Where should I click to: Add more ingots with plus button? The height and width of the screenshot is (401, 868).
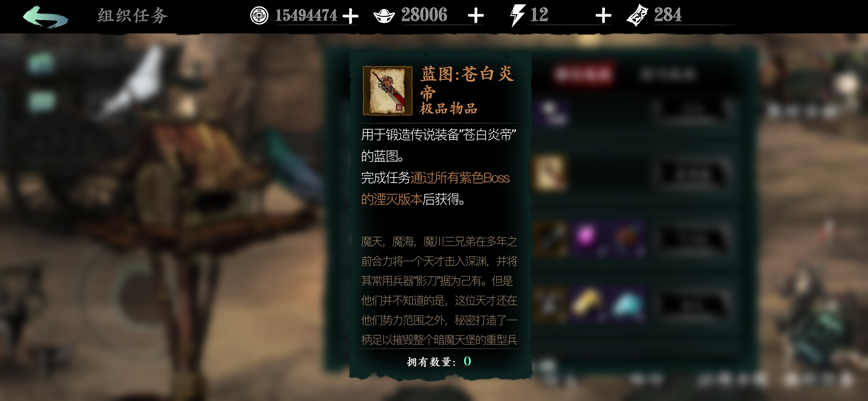(476, 16)
